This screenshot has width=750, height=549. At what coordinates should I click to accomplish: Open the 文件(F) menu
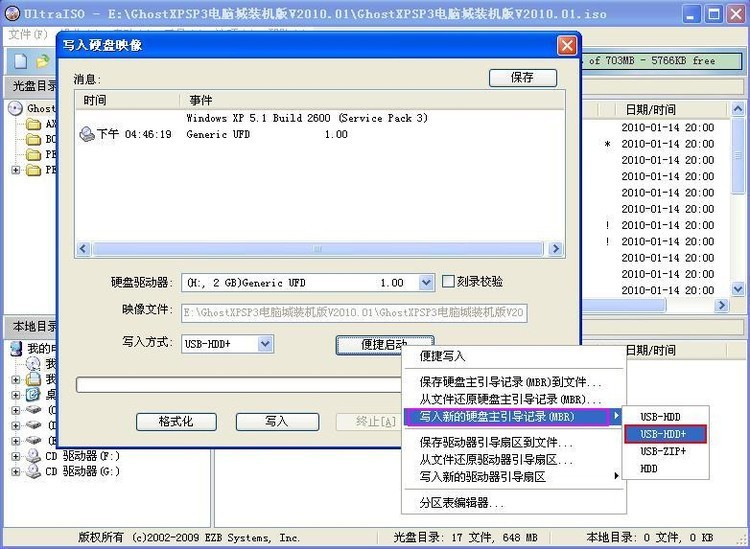tap(29, 34)
